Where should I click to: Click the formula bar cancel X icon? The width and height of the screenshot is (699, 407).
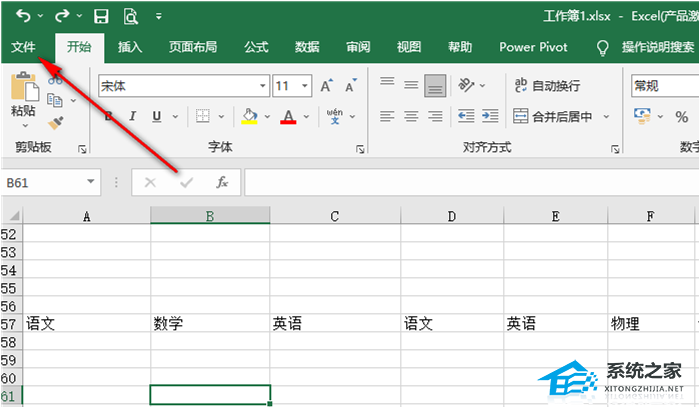tap(150, 182)
